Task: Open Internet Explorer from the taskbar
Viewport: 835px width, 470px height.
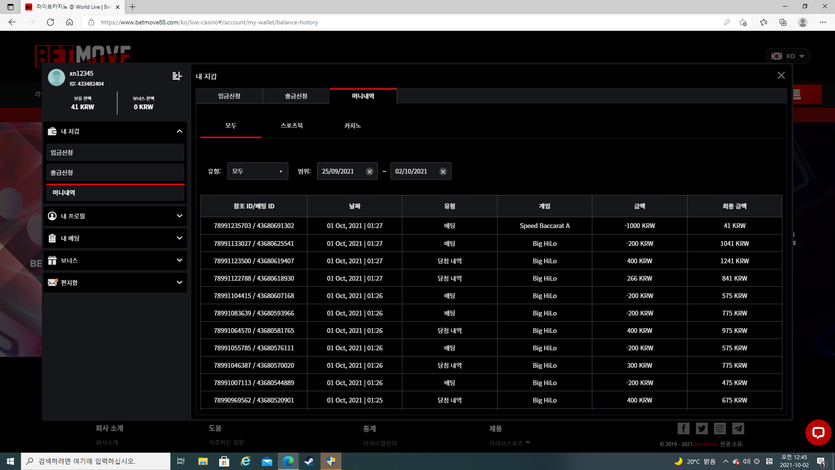Action: (245, 461)
